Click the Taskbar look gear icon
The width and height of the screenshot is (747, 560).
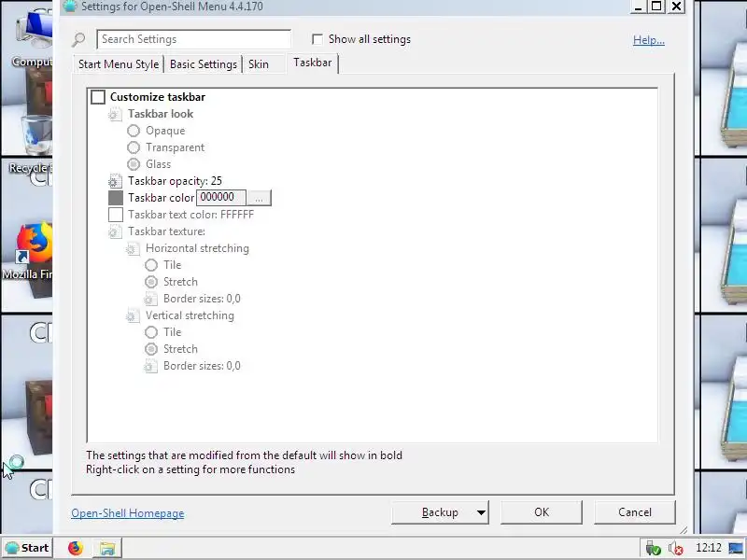115,114
